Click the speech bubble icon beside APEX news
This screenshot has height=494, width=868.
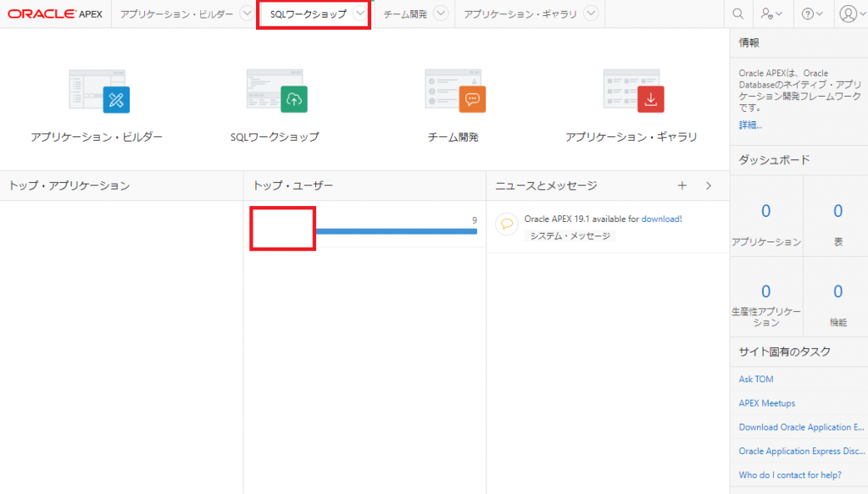(x=507, y=224)
